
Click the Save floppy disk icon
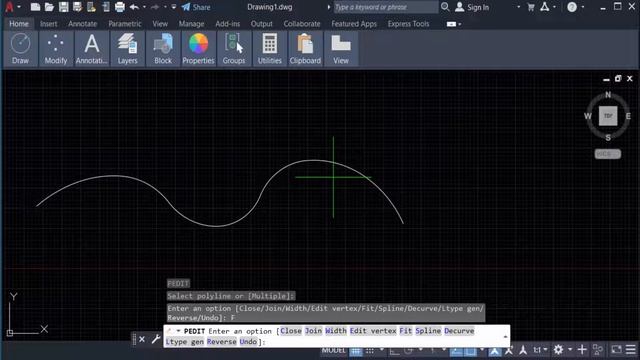63,7
